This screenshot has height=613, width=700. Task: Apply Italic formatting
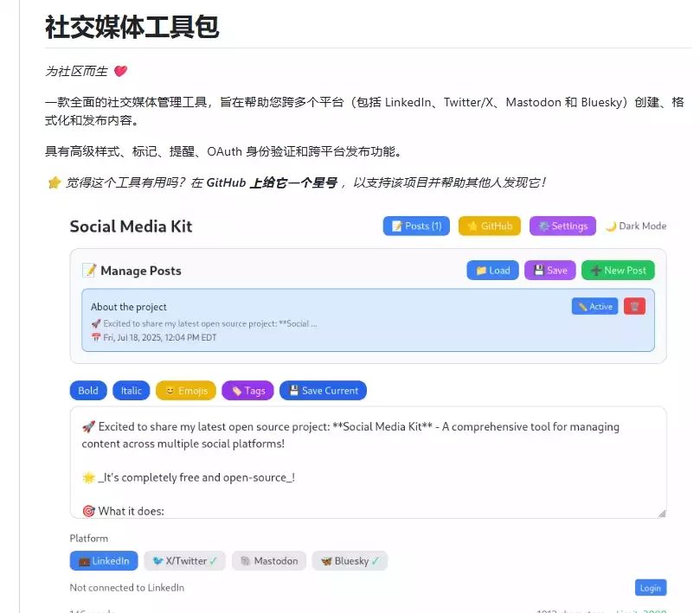[132, 391]
